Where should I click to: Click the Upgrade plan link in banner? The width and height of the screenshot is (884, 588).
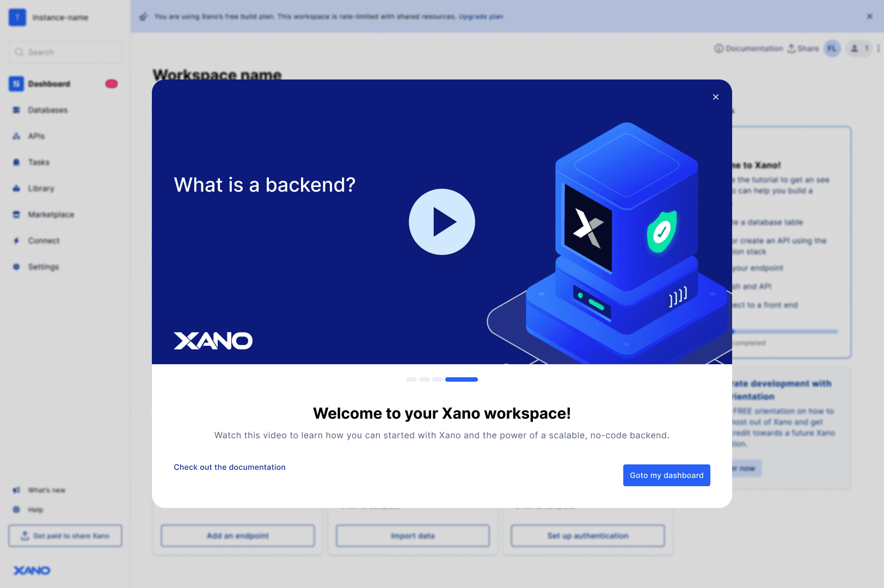tap(481, 17)
